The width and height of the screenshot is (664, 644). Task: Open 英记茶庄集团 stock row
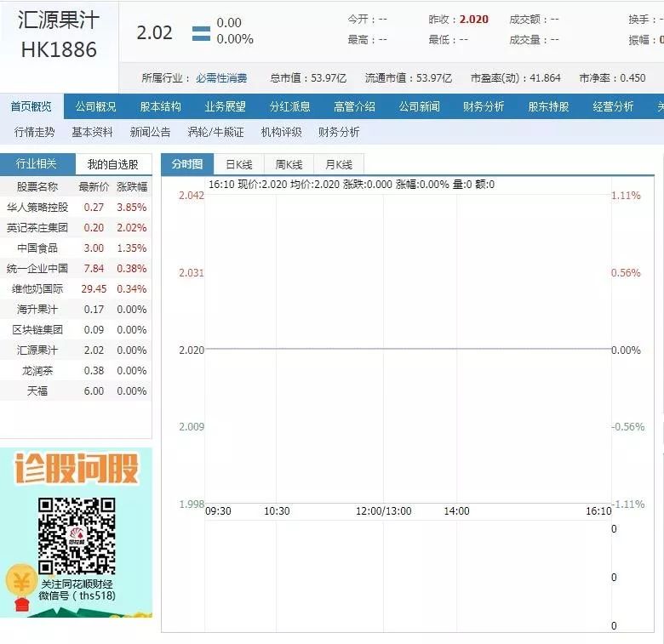(x=76, y=228)
